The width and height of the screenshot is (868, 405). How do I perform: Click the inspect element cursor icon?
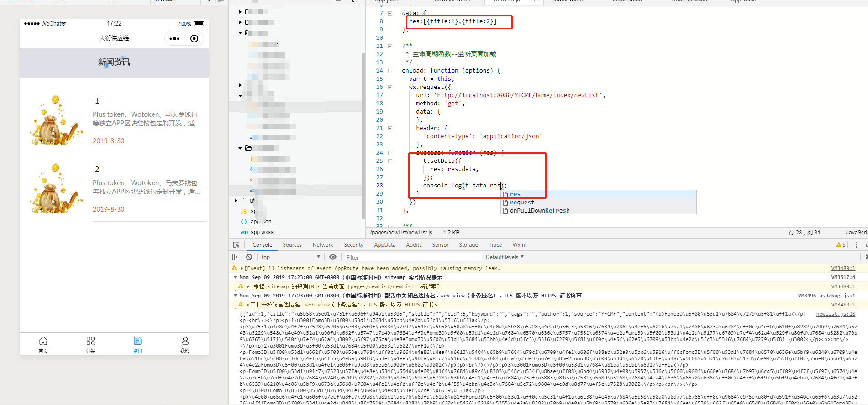[x=236, y=245]
